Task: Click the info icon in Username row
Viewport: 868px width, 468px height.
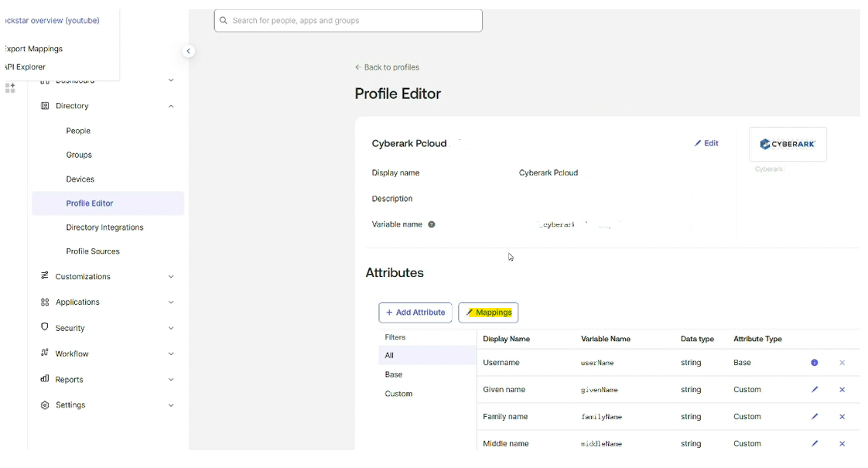Action: tap(815, 363)
